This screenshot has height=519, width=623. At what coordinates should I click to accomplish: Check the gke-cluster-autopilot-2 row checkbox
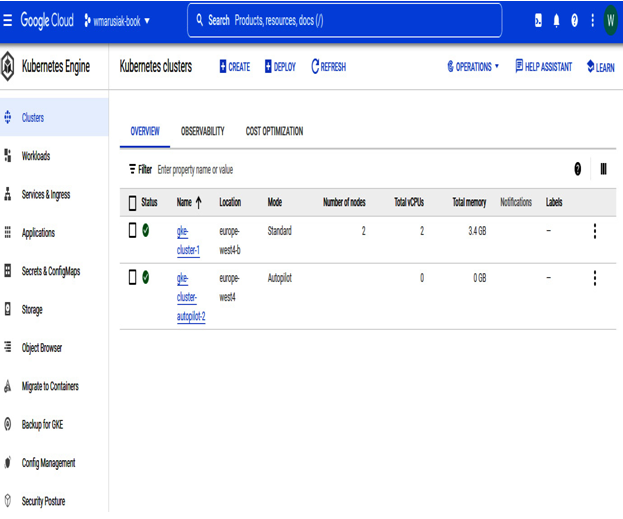(133, 277)
